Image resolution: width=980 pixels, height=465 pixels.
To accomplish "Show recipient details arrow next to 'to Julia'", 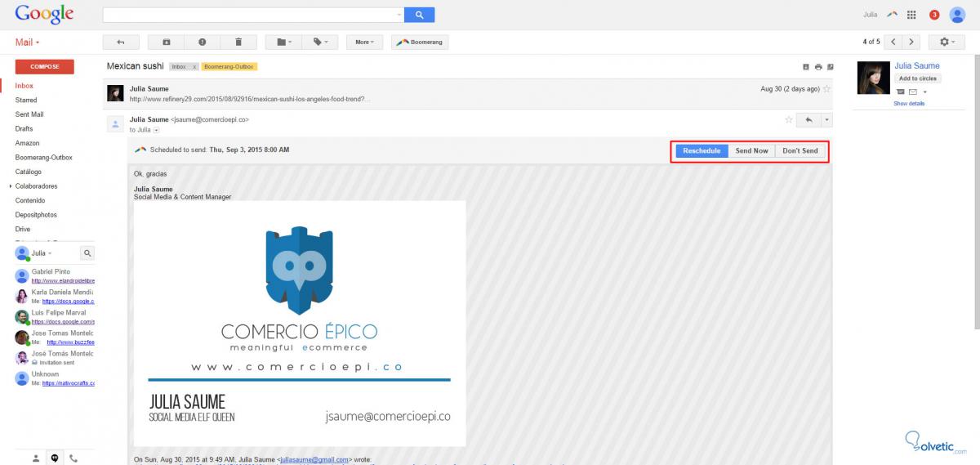I will coord(156,130).
